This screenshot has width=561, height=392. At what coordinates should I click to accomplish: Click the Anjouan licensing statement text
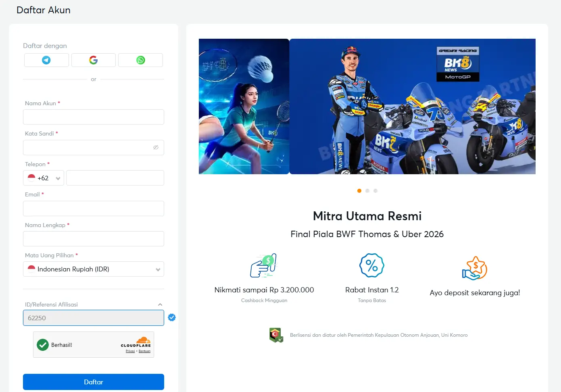pos(379,335)
